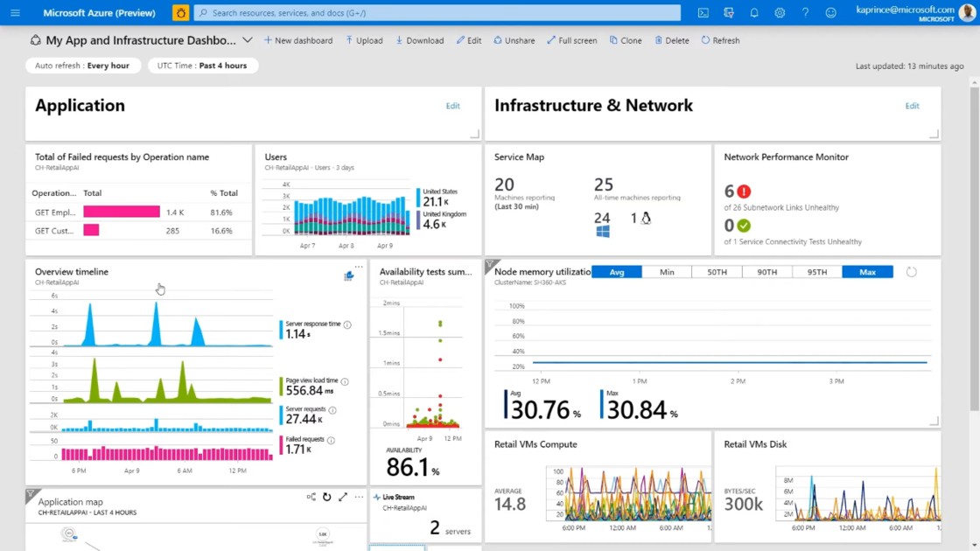Open the portal hamburger menu

click(15, 12)
